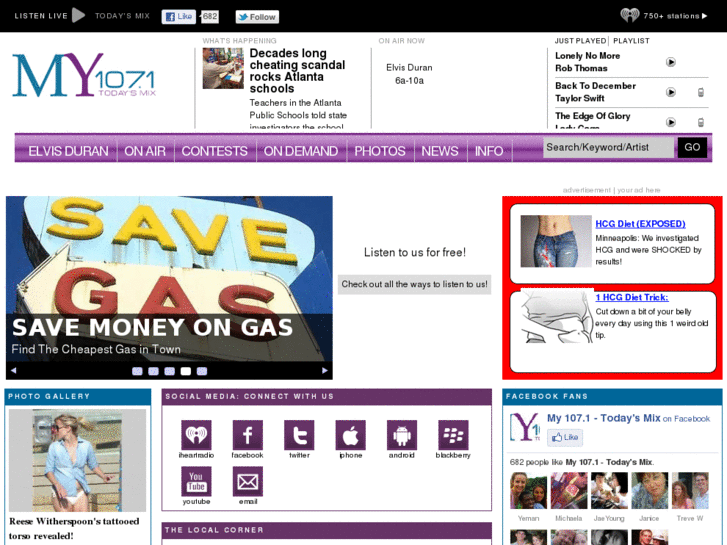727x545 pixels.
Task: Play The Edge Of Glory track
Action: [670, 122]
